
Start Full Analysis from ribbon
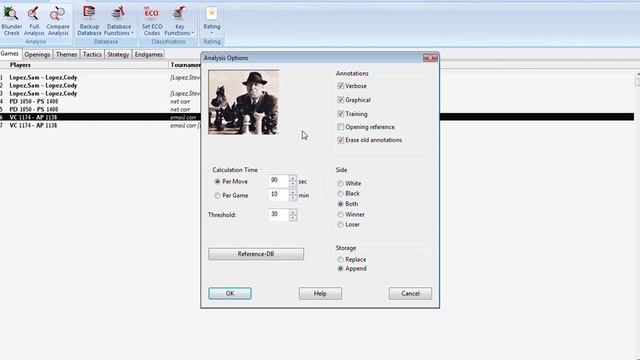point(34,21)
